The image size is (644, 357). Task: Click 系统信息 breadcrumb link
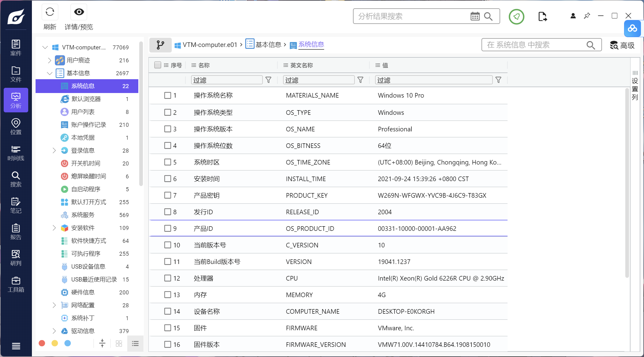(x=307, y=45)
